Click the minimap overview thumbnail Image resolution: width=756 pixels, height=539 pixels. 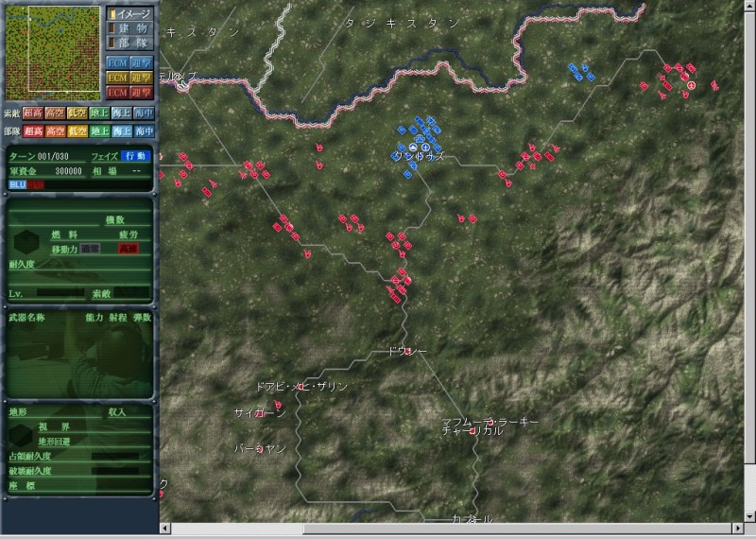click(53, 53)
